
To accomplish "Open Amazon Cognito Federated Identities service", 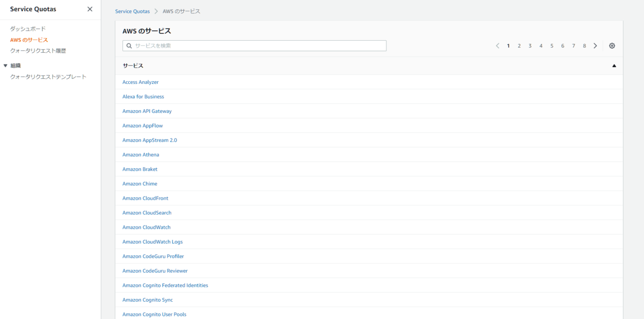I will coord(165,285).
